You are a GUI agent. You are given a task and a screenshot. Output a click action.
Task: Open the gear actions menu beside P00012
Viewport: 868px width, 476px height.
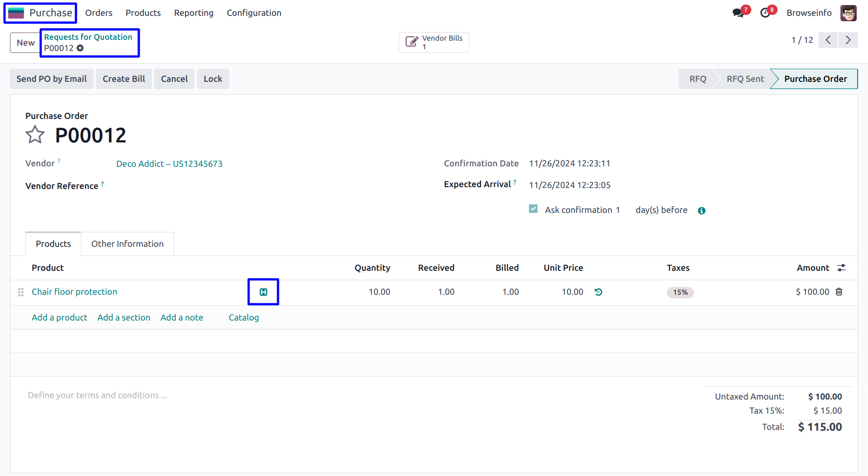tap(80, 48)
